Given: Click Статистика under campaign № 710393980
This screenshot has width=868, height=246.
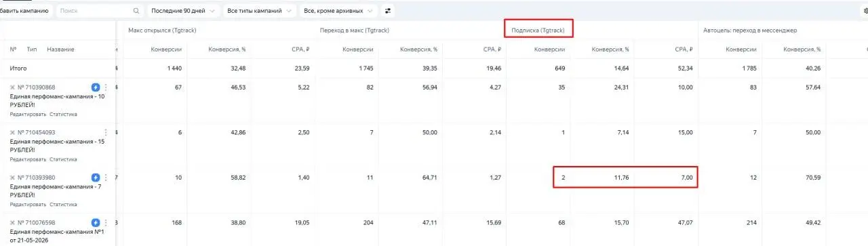Looking at the screenshot, I should [x=63, y=204].
